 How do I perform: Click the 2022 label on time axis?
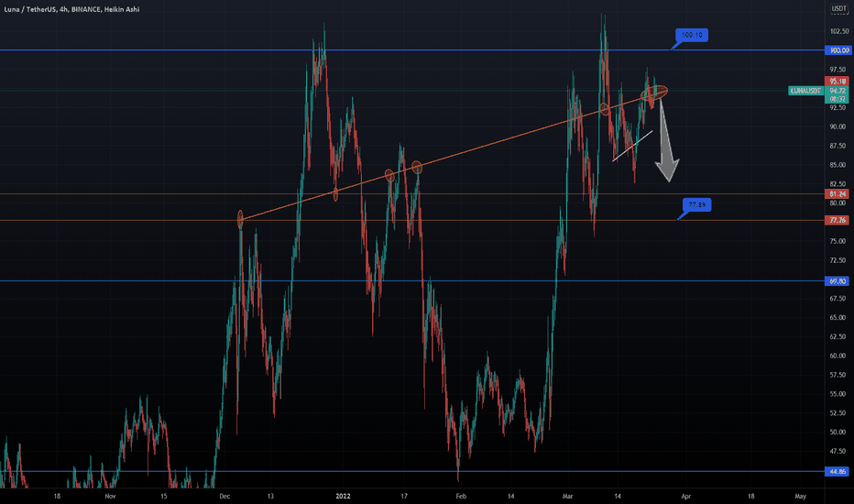[x=343, y=496]
